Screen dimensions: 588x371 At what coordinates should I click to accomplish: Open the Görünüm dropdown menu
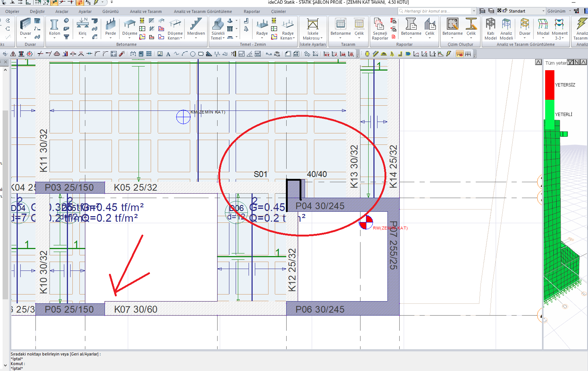click(558, 11)
